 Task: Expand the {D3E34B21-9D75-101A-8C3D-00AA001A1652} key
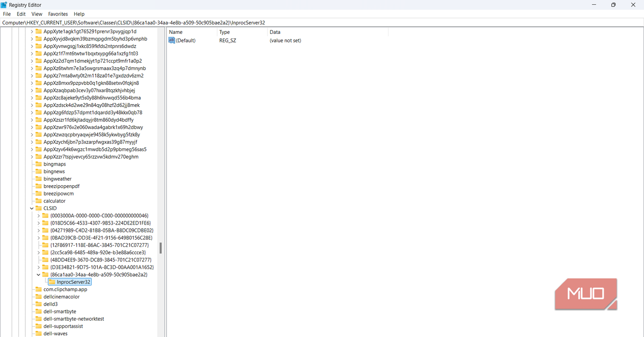(x=39, y=267)
